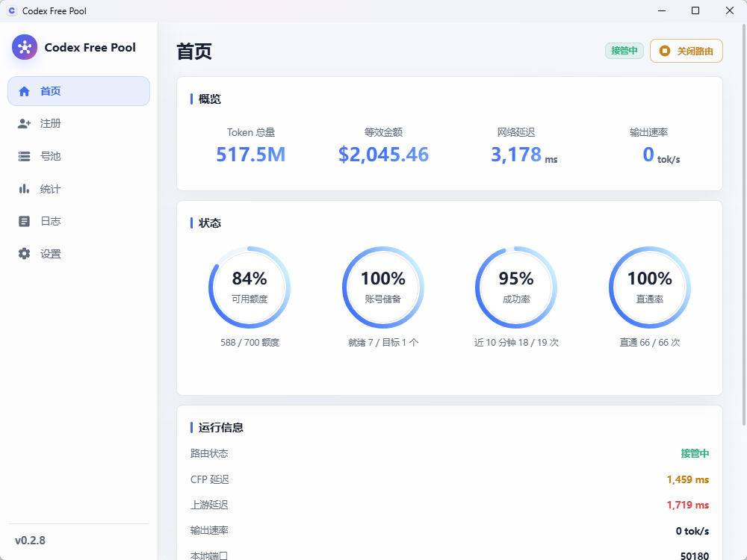Viewport: 747px width, 560px height.
Task: Open the 首页 menu item
Action: point(78,91)
